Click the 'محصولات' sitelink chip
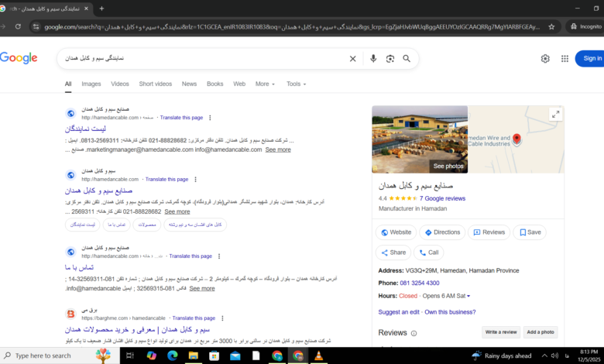 click(147, 225)
